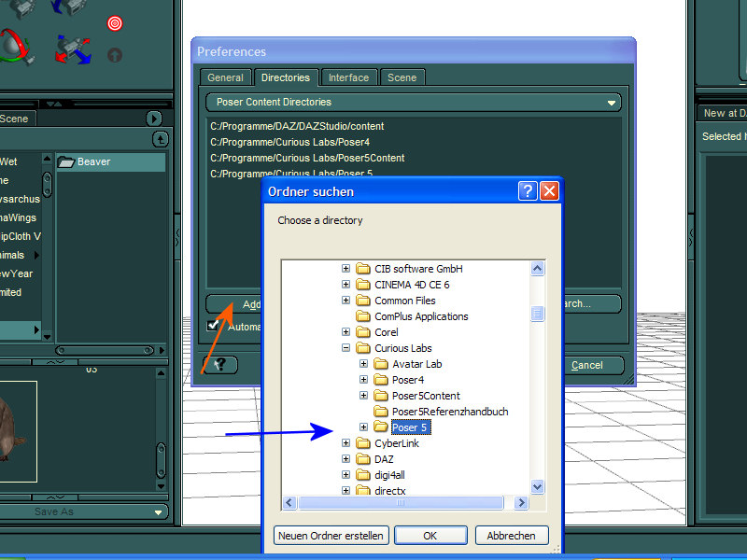Select the CyberLink folder
The image size is (747, 560).
388,443
